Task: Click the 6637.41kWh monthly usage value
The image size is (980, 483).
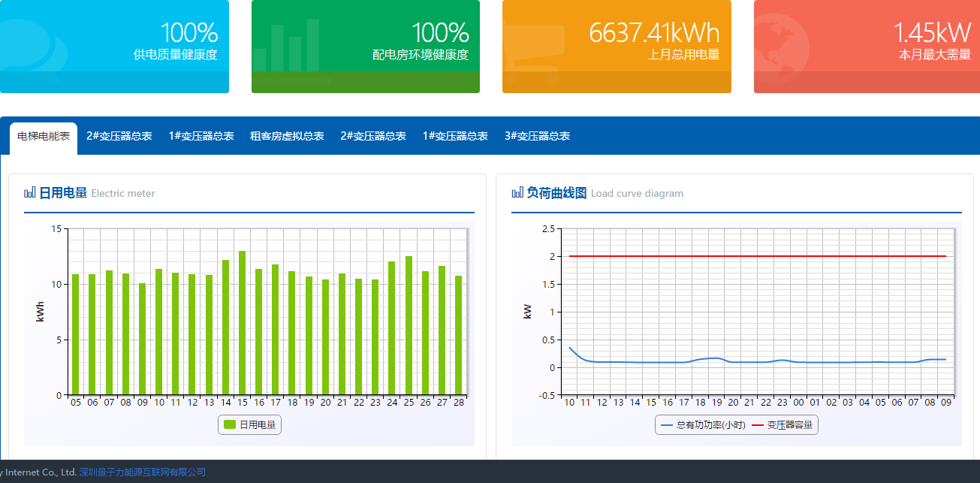Action: (653, 33)
